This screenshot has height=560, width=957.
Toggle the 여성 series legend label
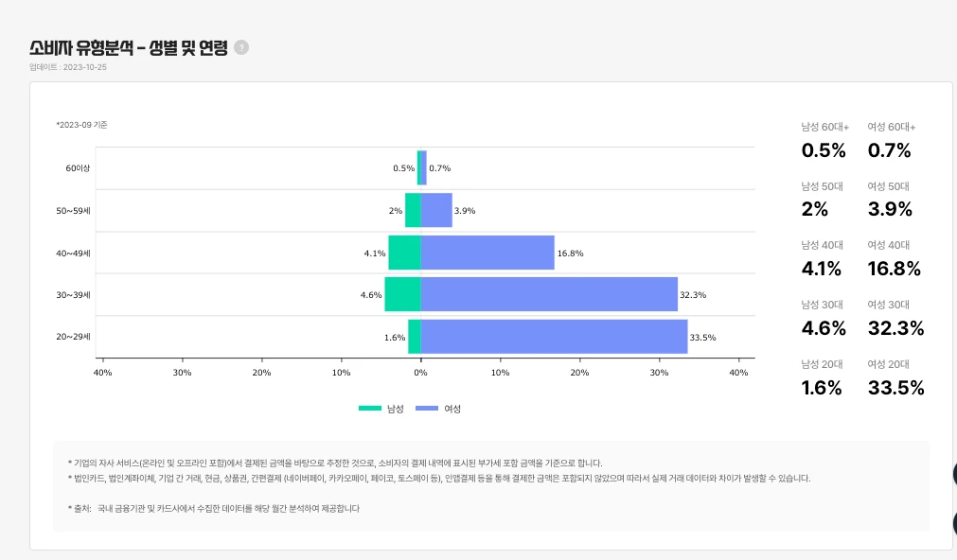452,409
